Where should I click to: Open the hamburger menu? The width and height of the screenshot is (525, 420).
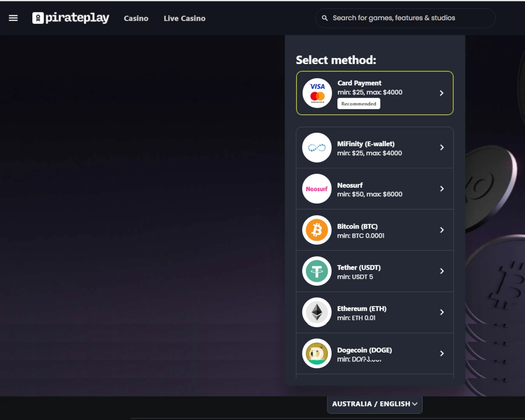pos(13,18)
